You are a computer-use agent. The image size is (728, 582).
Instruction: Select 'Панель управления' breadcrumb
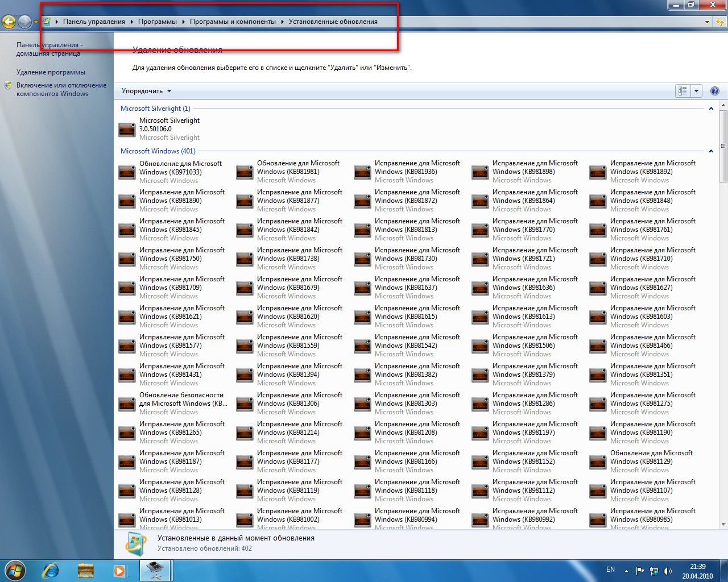coord(94,22)
